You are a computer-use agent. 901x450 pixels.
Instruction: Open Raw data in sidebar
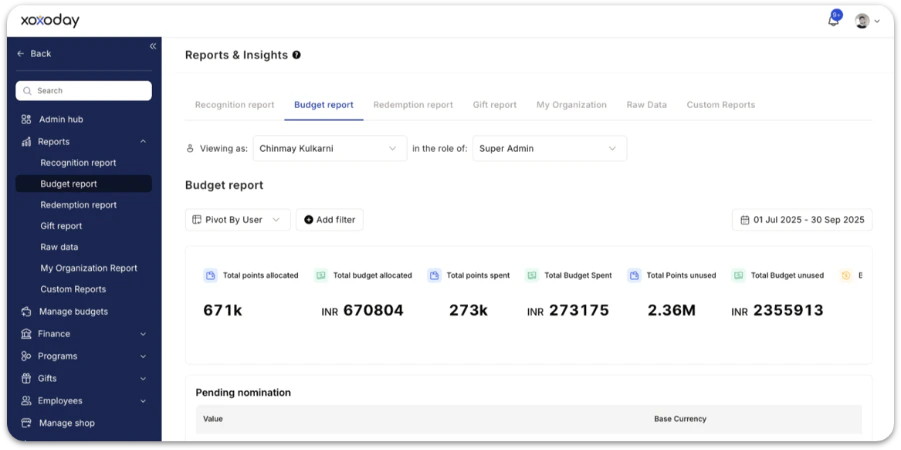[59, 247]
